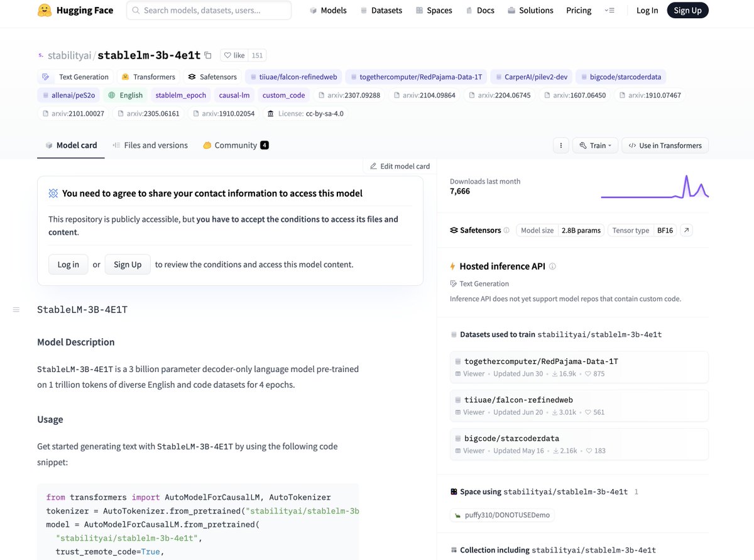
Task: Click Log in button in access notice
Action: point(68,265)
